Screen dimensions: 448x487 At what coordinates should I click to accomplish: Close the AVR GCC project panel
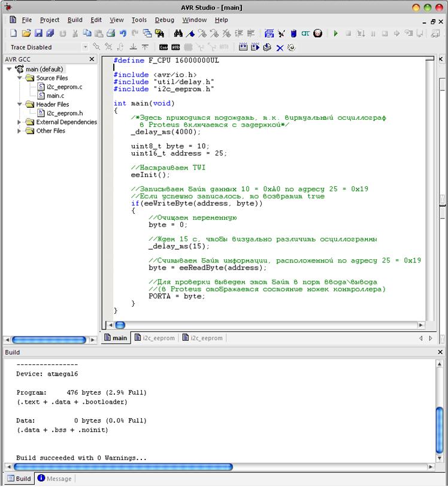pos(92,59)
